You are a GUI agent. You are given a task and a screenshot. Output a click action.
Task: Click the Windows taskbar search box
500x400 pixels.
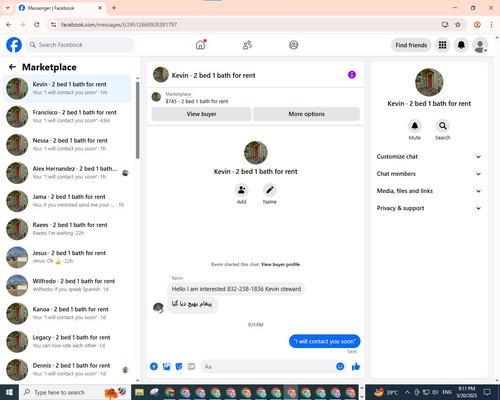75,392
